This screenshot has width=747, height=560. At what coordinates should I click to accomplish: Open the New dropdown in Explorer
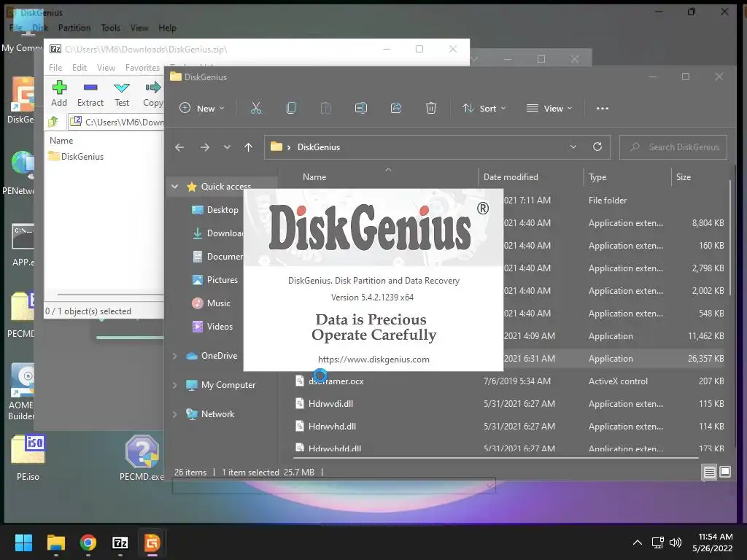click(x=201, y=109)
